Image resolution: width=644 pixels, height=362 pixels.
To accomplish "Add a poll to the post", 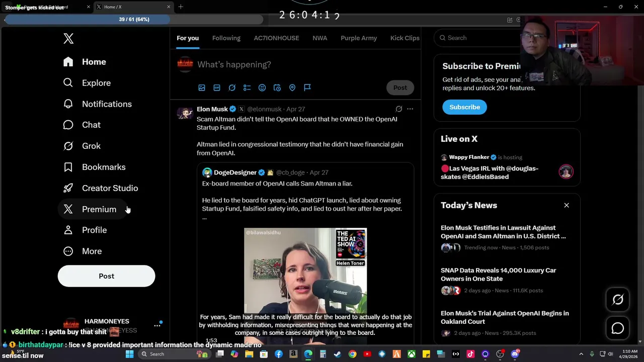I will [x=247, y=87].
